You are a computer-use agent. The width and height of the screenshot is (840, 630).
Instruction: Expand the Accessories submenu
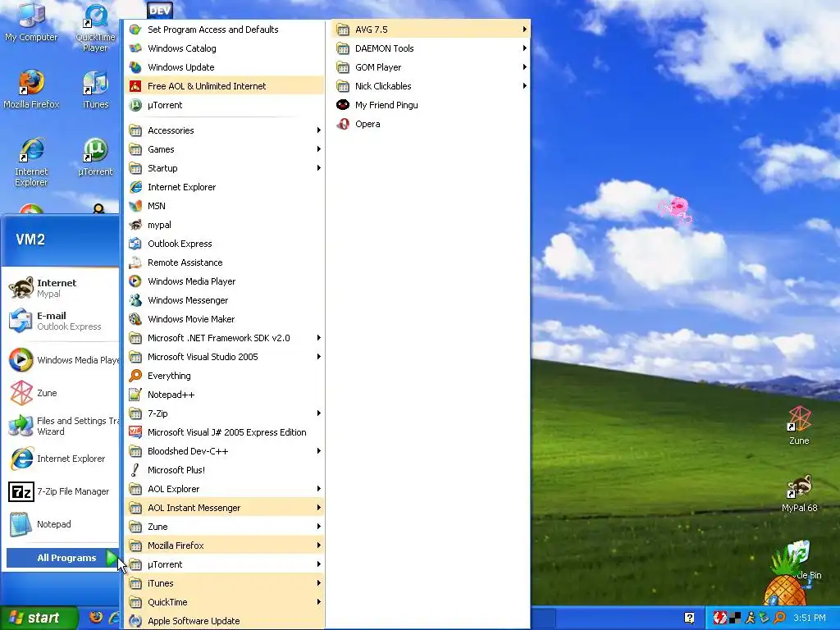pos(225,130)
